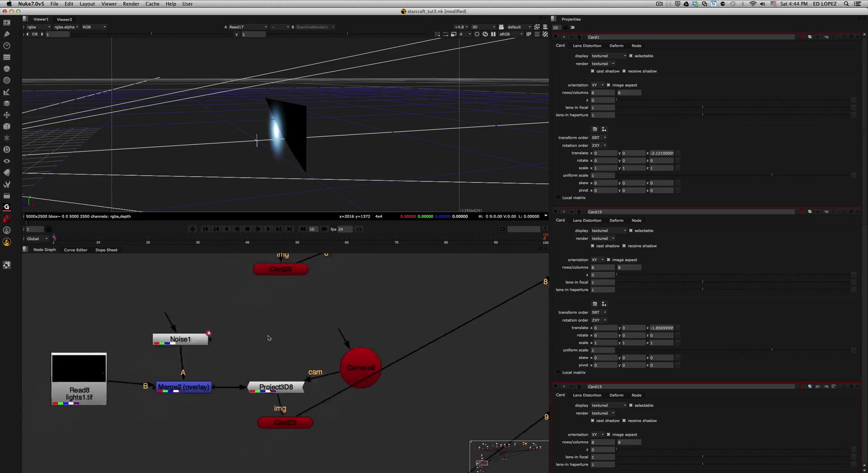Click the IP input process button
Image resolution: width=868 pixels, height=473 pixels.
tap(528, 34)
